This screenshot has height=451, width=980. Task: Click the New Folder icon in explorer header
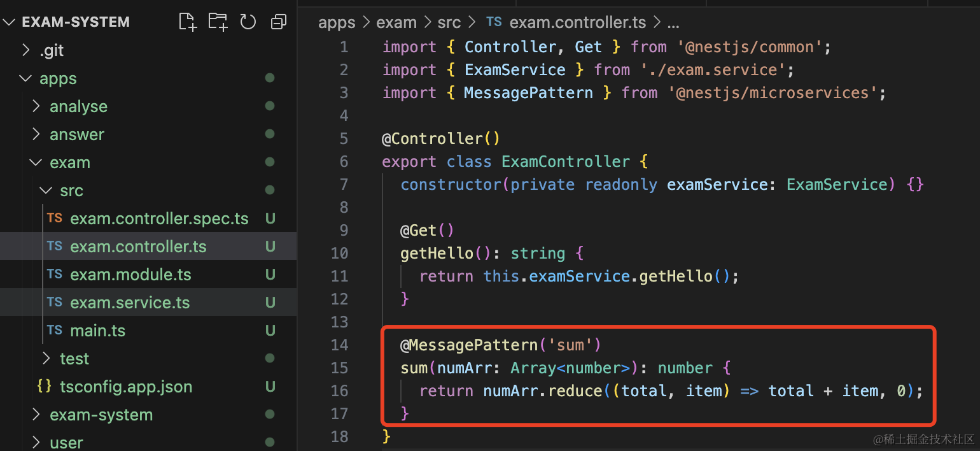[x=218, y=22]
